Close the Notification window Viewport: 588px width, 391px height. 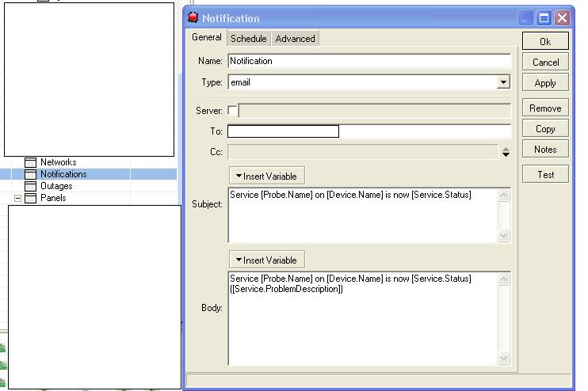pos(562,18)
